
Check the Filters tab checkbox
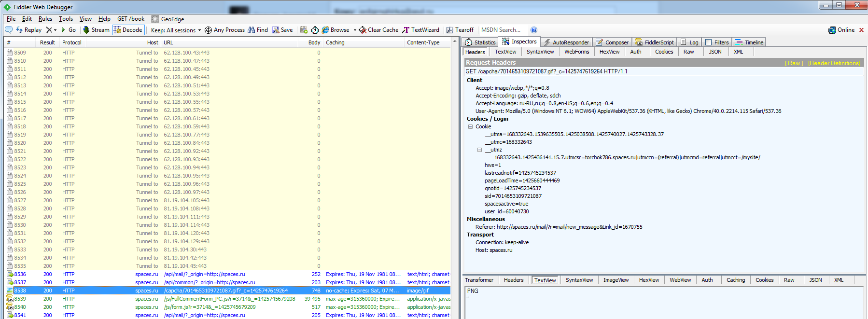point(709,42)
